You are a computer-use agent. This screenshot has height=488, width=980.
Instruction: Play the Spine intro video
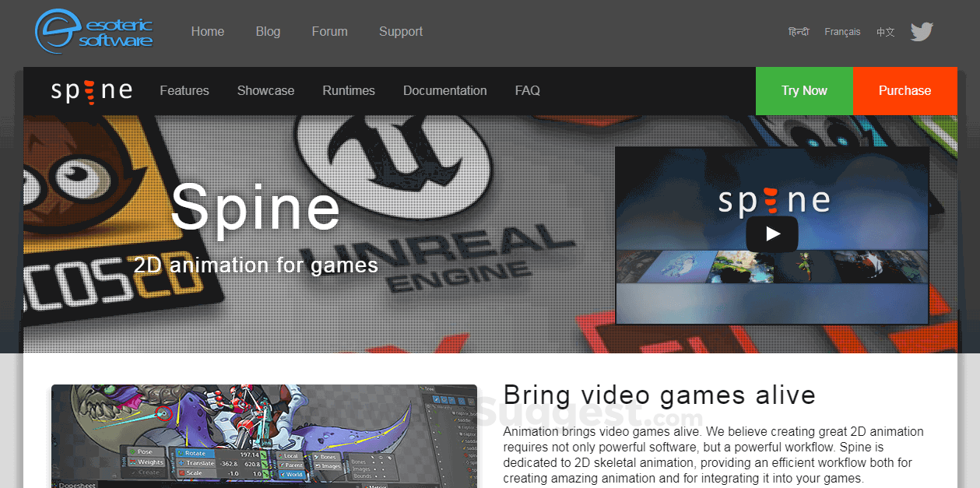(772, 233)
